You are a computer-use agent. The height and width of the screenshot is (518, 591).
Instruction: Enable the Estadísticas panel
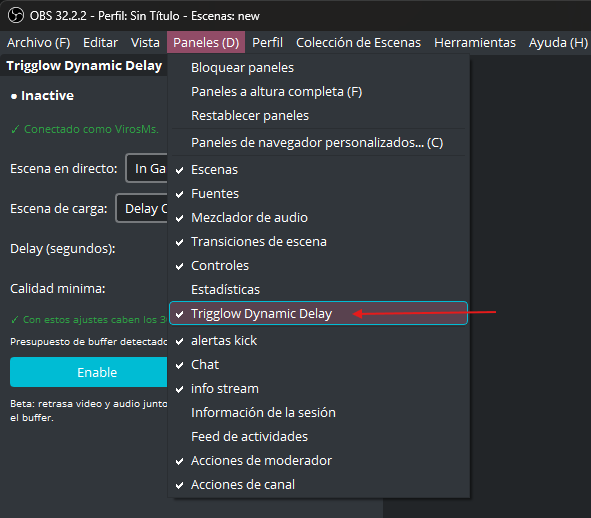pyautogui.click(x=318, y=290)
